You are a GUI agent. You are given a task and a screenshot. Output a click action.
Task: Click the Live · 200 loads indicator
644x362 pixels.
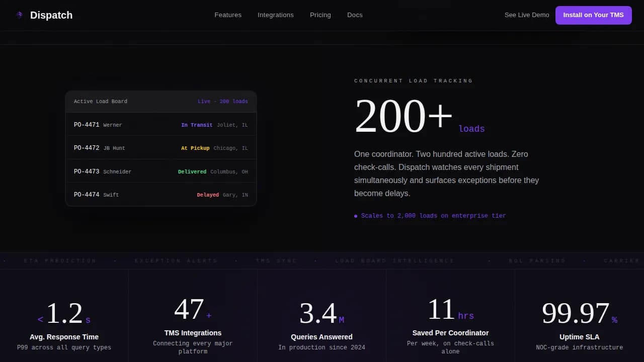tap(223, 102)
